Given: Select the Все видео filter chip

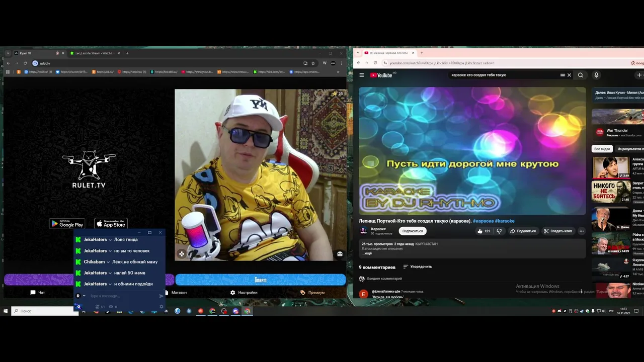Looking at the screenshot, I should tap(602, 149).
